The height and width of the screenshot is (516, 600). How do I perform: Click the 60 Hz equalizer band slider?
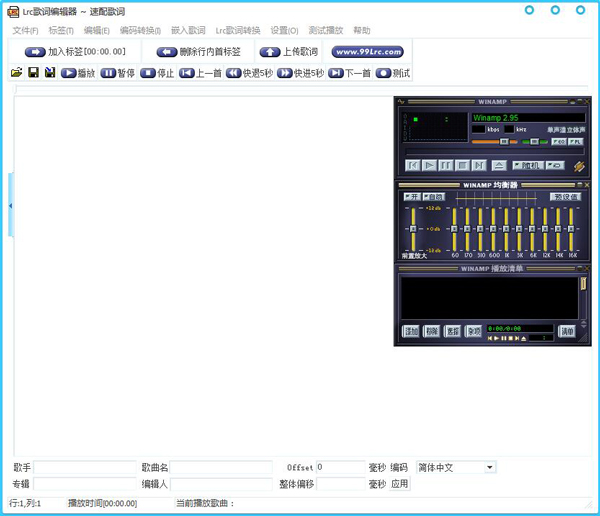tap(454, 229)
